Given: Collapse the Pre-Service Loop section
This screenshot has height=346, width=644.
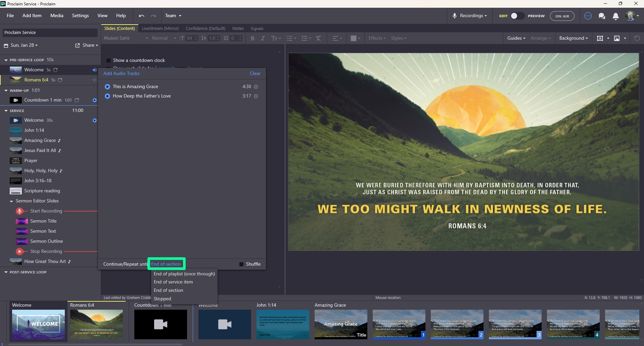Looking at the screenshot, I should (6, 60).
